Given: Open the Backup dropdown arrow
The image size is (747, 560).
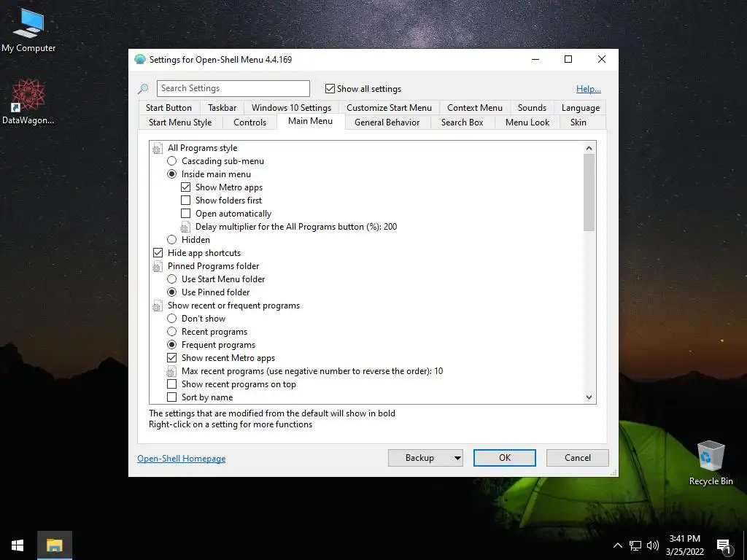Looking at the screenshot, I should click(457, 458).
